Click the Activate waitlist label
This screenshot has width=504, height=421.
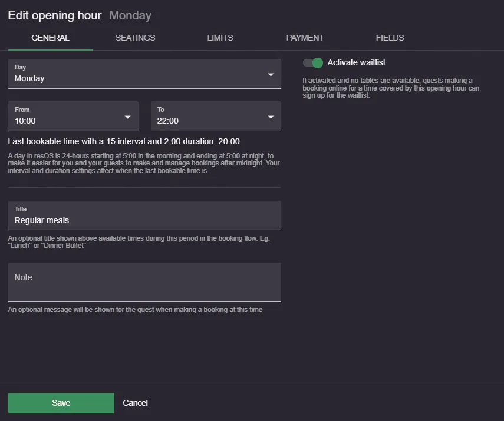[x=356, y=62]
